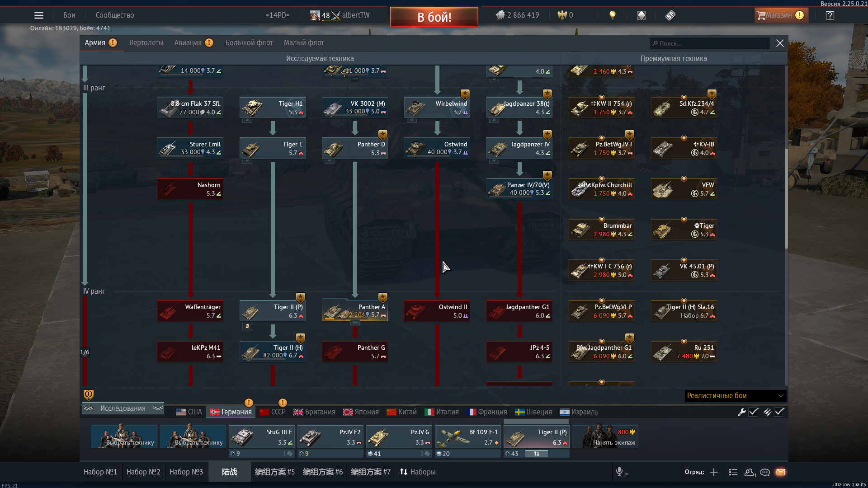Viewport: 868px width, 488px height.
Task: Click the yellow warning badge icon
Action: [x=89, y=394]
